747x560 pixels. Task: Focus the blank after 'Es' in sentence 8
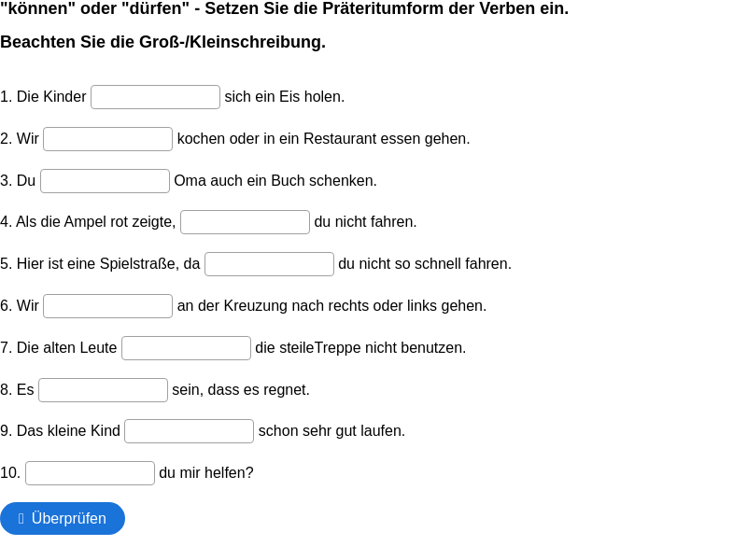(103, 389)
